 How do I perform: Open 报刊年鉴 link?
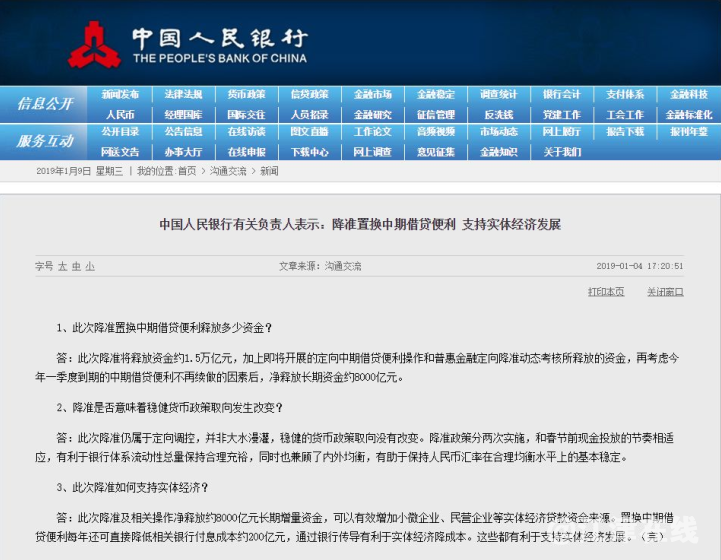click(689, 131)
